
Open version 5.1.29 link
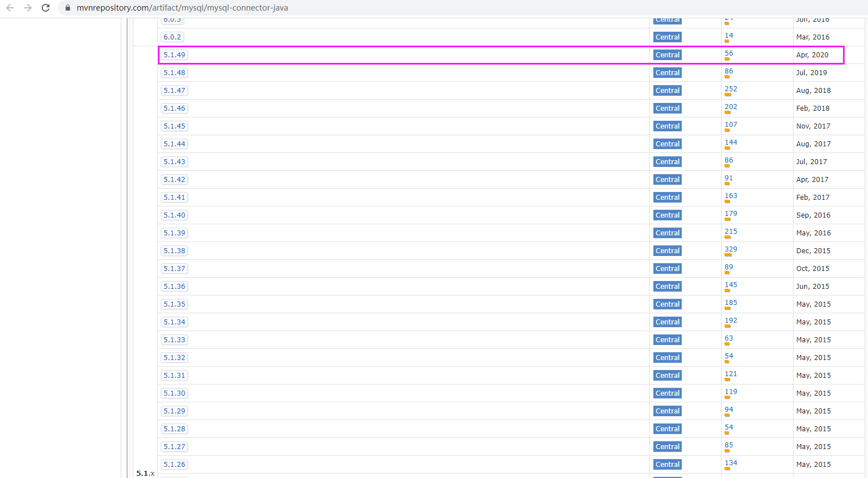[x=175, y=411]
